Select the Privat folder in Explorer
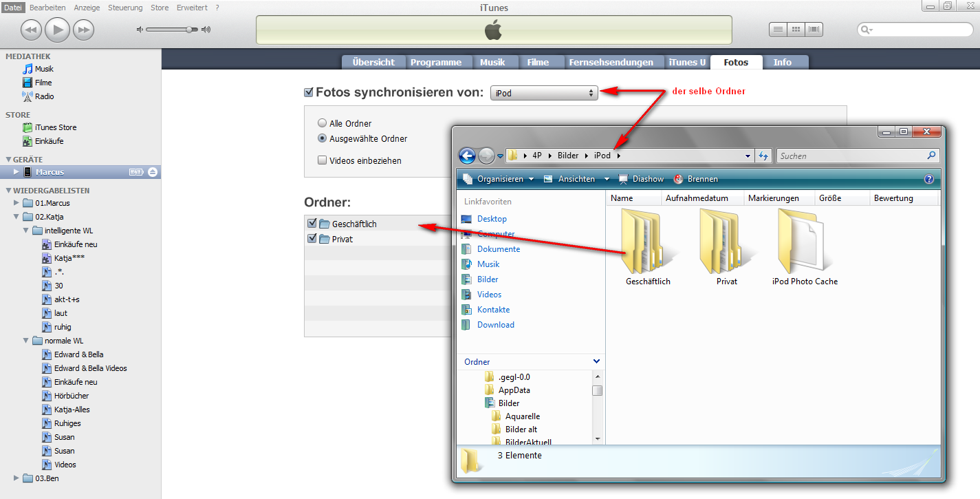The width and height of the screenshot is (980, 499). (x=726, y=247)
